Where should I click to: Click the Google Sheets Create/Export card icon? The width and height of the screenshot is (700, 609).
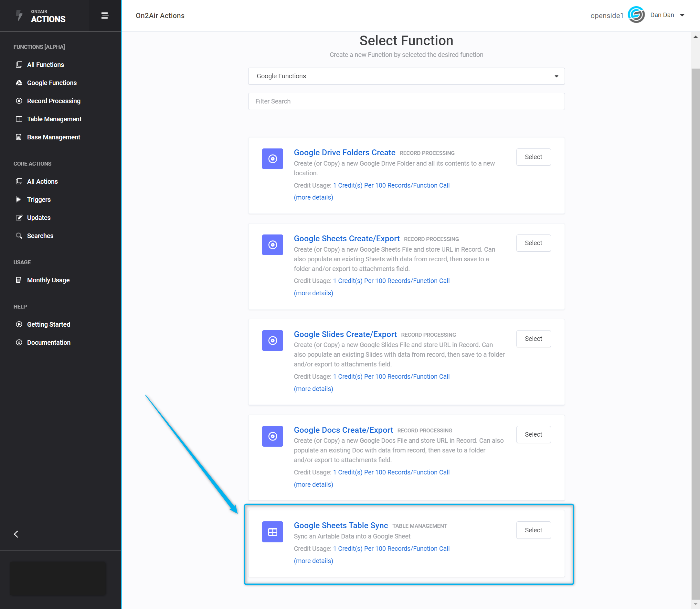(x=272, y=245)
